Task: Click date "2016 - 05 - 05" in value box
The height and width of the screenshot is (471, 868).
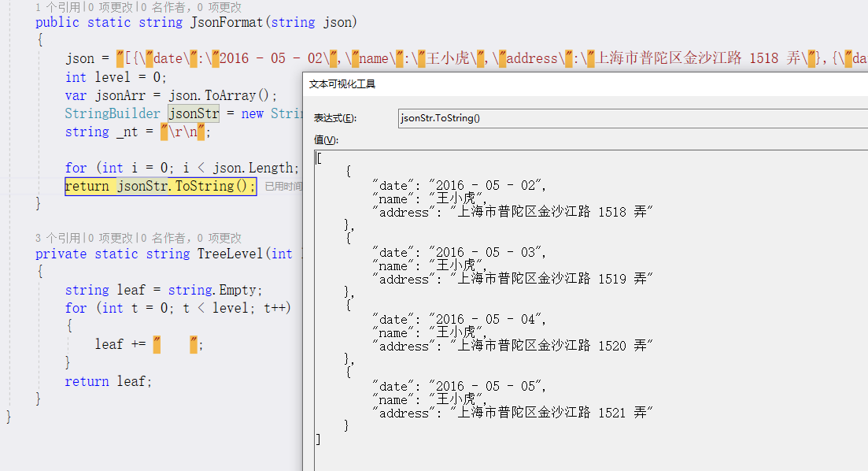Action: (x=487, y=386)
